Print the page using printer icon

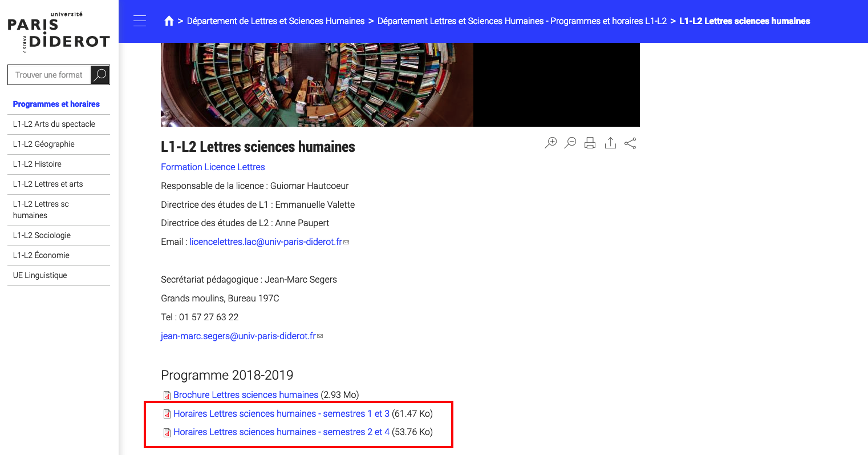point(590,143)
